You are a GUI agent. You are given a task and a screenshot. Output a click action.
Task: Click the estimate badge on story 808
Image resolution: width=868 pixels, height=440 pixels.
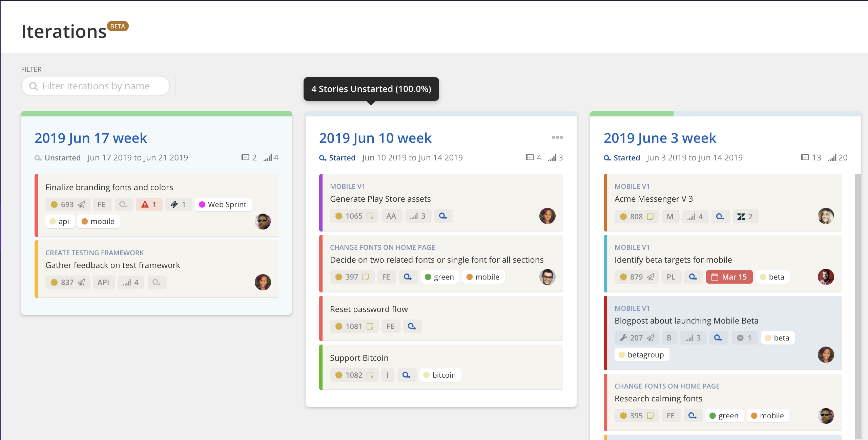pos(695,217)
